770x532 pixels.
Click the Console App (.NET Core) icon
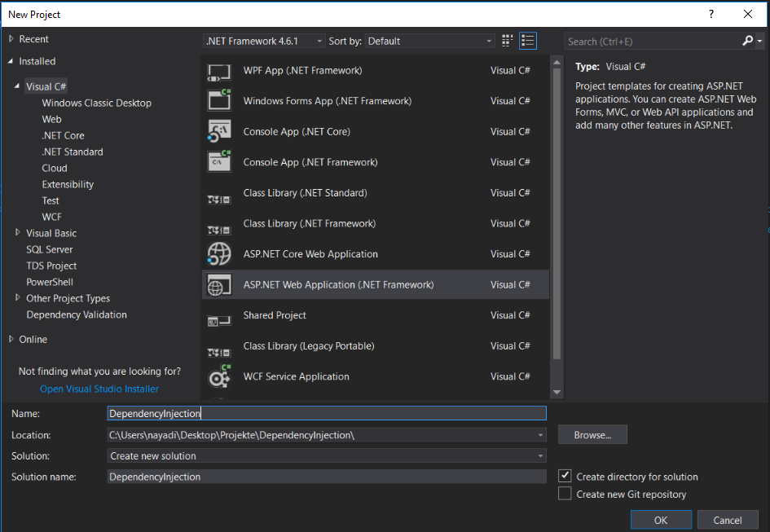point(219,132)
